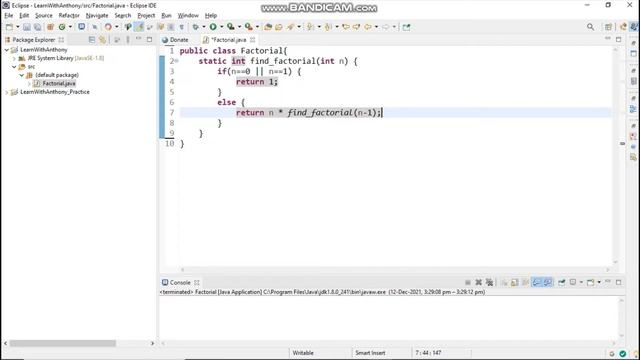
Task: Collapse the find_factorial method fold marker
Action: pos(177,61)
